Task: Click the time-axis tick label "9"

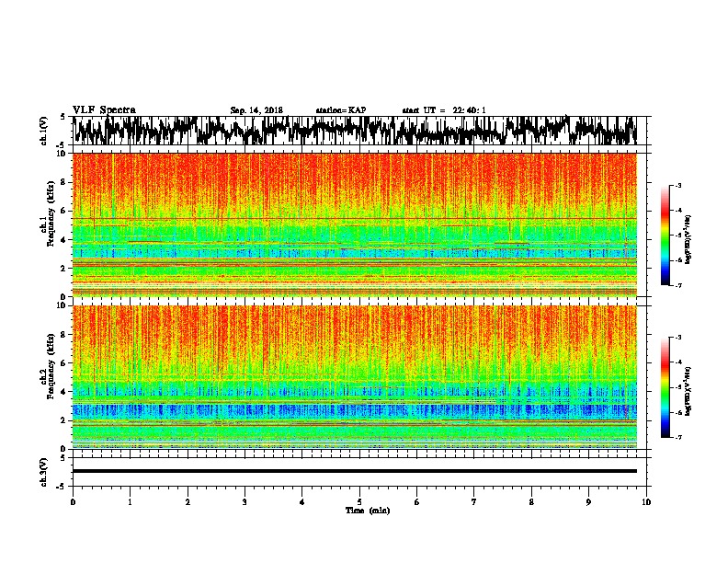Action: (x=588, y=502)
